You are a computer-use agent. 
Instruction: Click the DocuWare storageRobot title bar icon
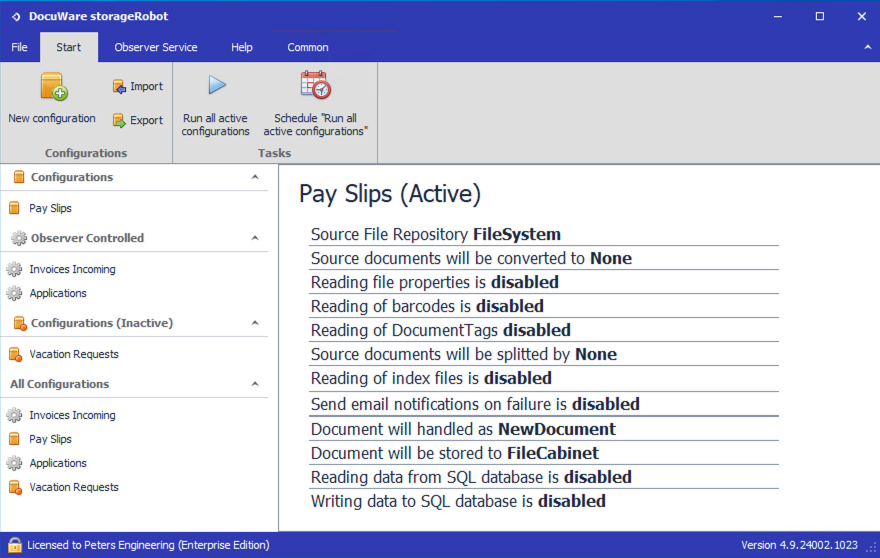[x=16, y=16]
